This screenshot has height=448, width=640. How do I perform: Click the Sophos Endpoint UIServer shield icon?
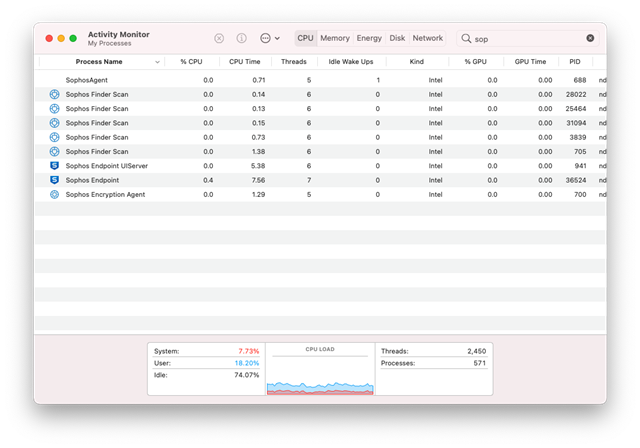coord(54,166)
